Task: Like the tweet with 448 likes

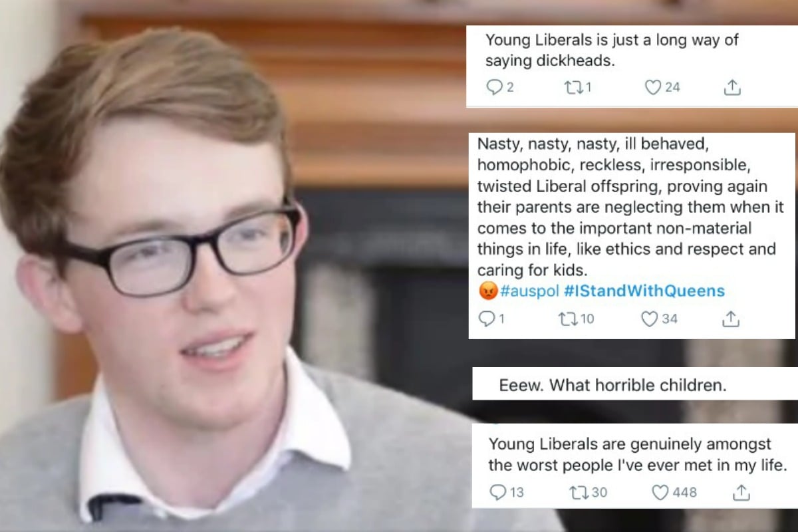Action: (660, 493)
